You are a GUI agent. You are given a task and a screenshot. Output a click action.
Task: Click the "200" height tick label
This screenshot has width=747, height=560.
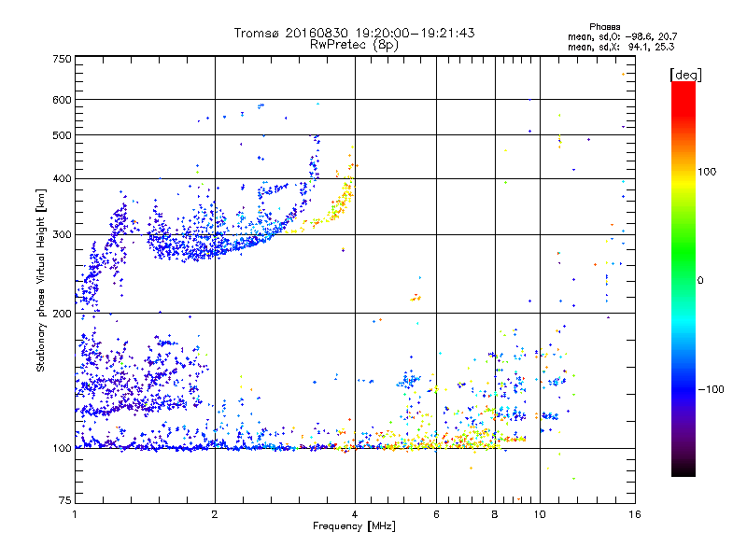click(62, 314)
